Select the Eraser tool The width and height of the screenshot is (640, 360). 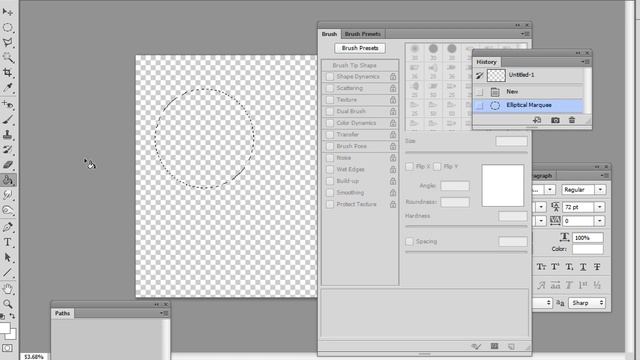(7, 165)
